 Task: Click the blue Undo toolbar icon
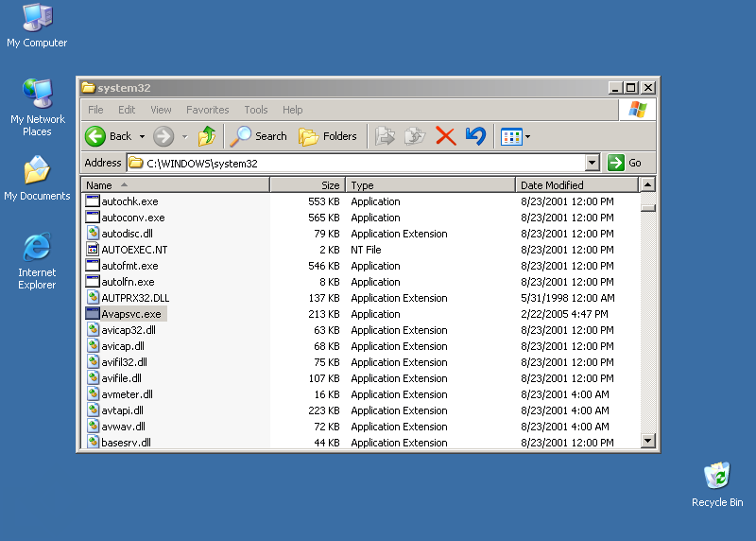[x=475, y=136]
